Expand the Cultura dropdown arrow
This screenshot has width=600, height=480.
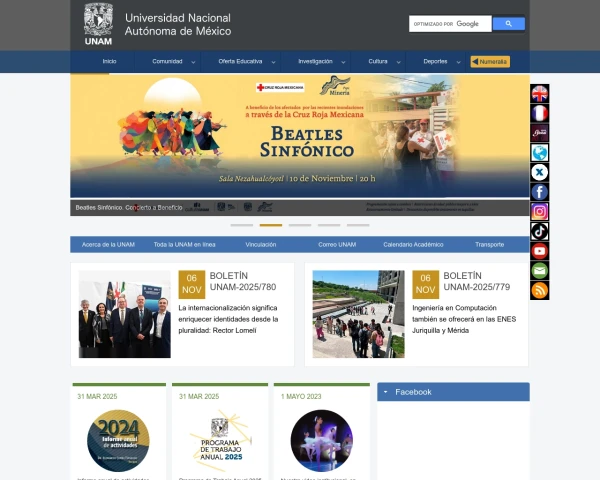[398, 62]
